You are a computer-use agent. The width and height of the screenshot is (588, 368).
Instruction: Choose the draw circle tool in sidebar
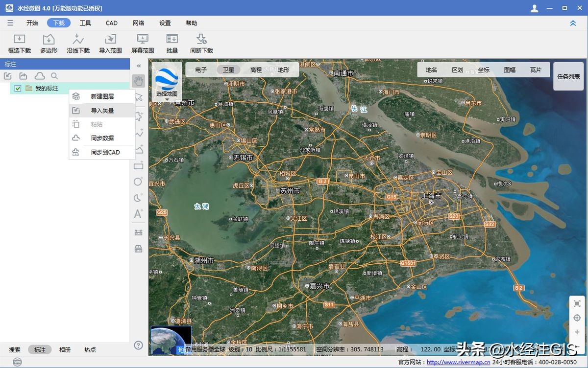(139, 182)
